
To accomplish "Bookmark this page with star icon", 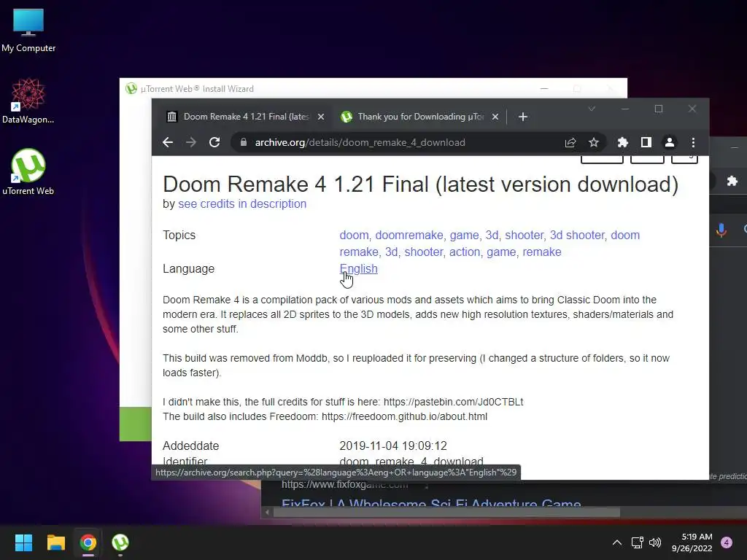I will click(x=594, y=142).
